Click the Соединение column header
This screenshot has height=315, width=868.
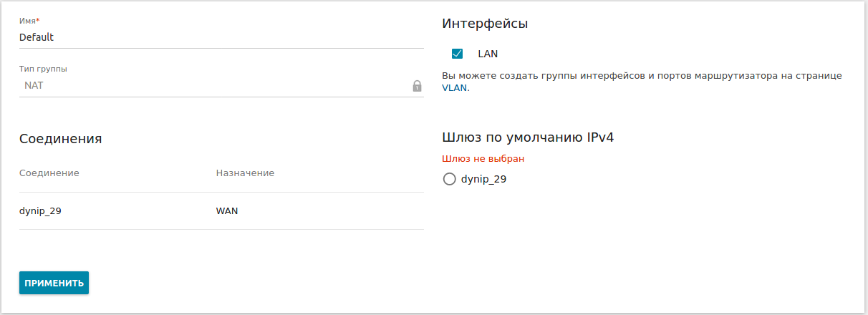click(49, 173)
